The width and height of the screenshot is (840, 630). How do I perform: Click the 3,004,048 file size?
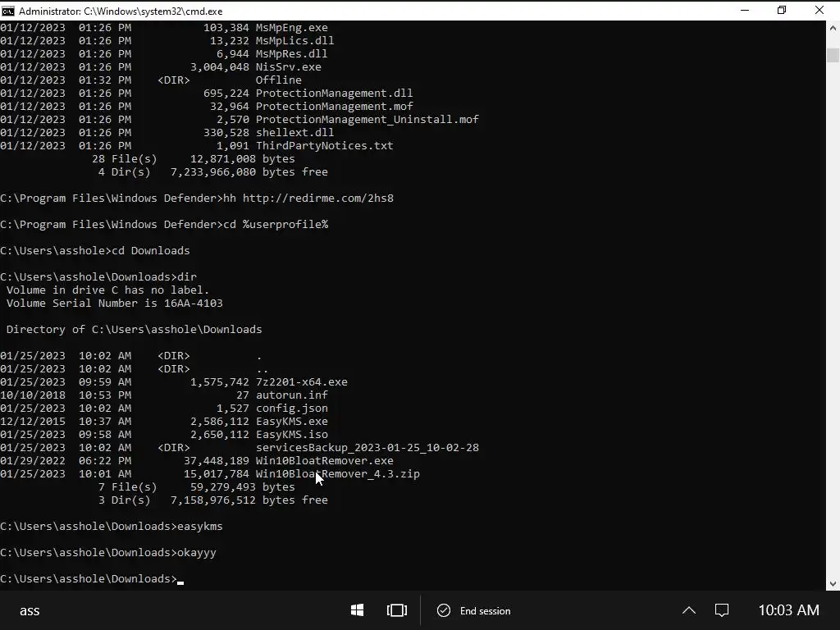pos(220,67)
